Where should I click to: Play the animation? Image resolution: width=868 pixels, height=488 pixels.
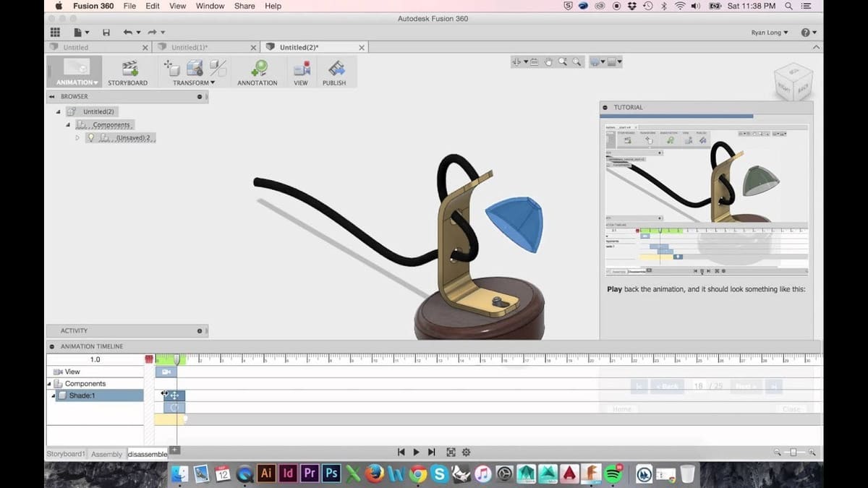point(416,452)
